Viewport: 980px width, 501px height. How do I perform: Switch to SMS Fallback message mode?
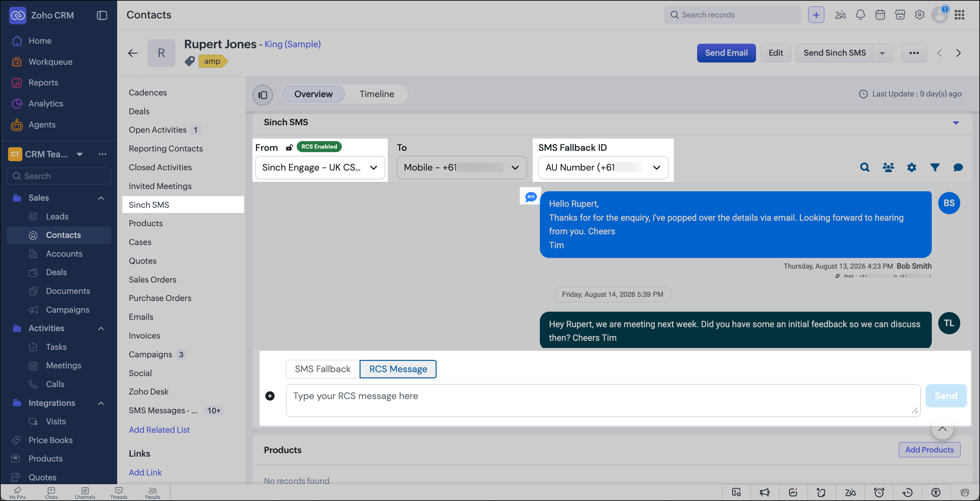(323, 369)
